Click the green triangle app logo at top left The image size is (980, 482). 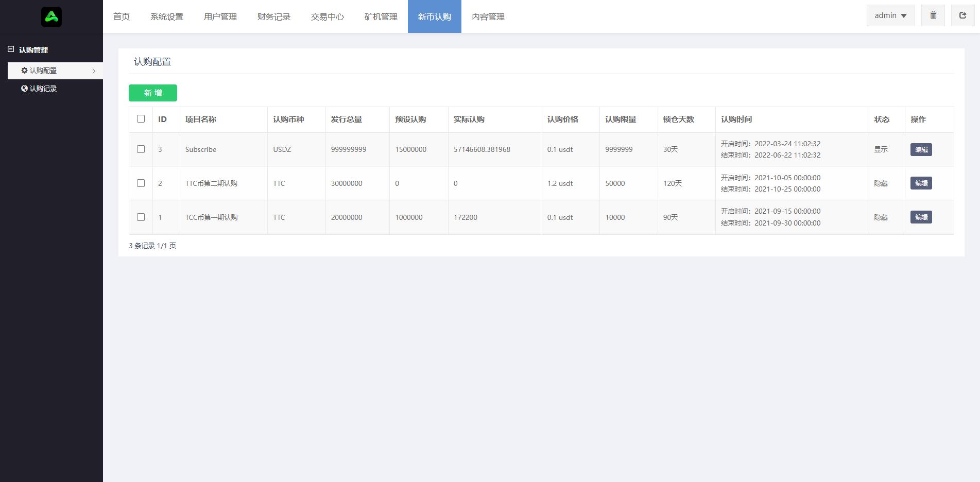pos(51,16)
